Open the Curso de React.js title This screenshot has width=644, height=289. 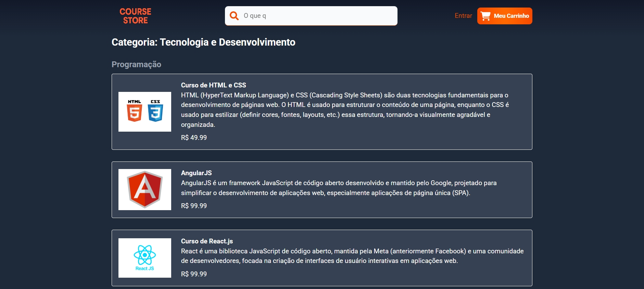pyautogui.click(x=207, y=241)
